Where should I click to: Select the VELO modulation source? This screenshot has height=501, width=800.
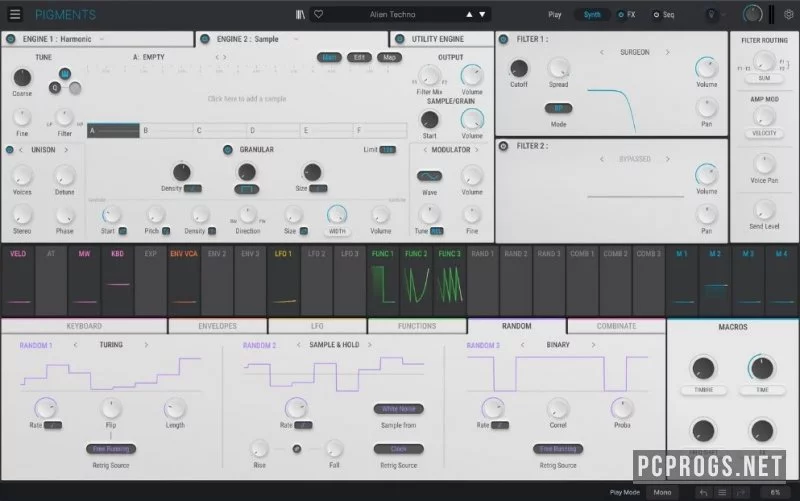(18, 280)
